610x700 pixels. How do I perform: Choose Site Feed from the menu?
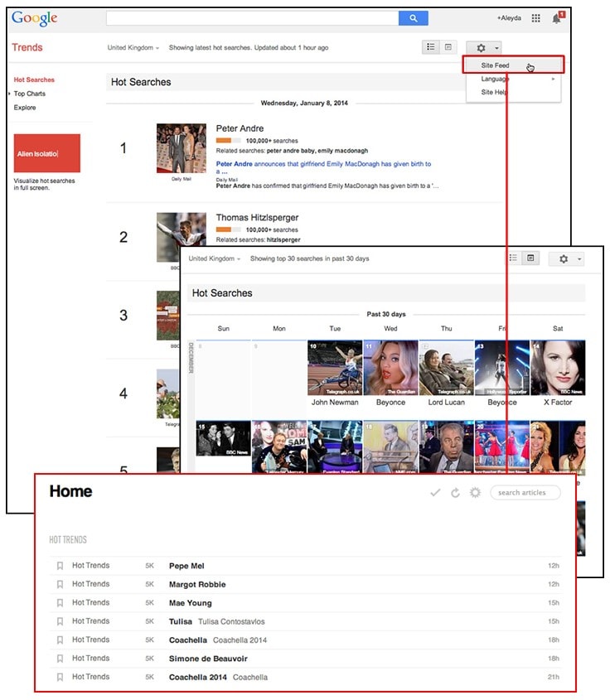(496, 65)
